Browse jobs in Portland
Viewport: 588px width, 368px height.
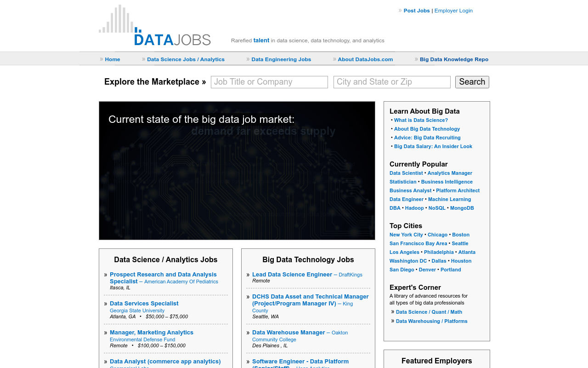451,270
